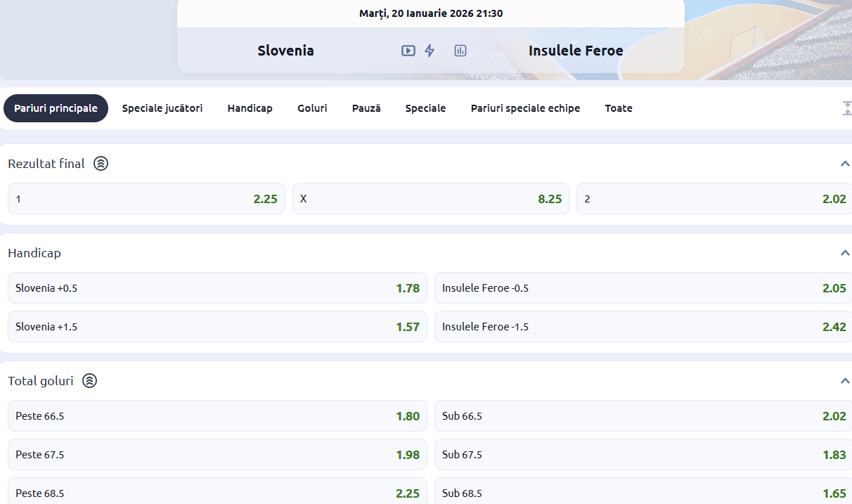
Task: Click Slovenia +1.5 handicap odds
Action: 217,326
